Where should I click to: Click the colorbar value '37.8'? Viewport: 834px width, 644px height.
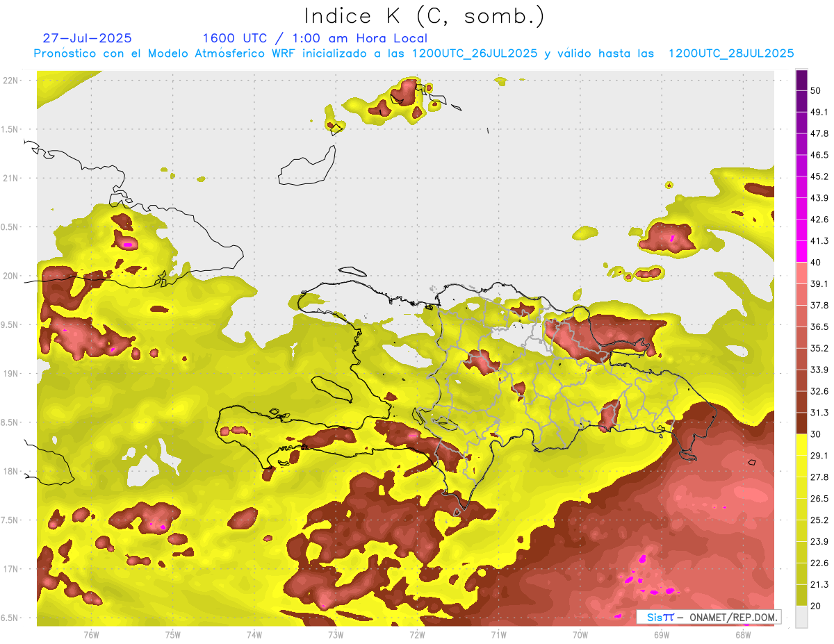point(819,305)
